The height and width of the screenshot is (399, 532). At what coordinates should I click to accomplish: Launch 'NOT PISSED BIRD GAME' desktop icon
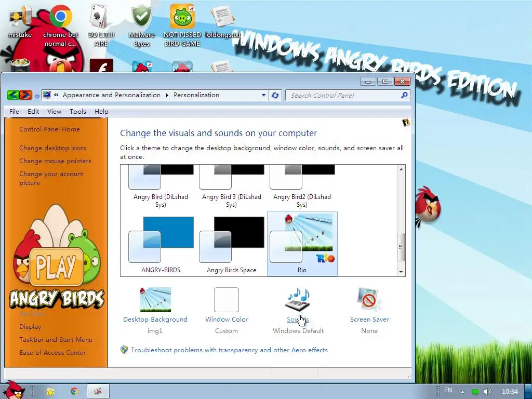[182, 25]
